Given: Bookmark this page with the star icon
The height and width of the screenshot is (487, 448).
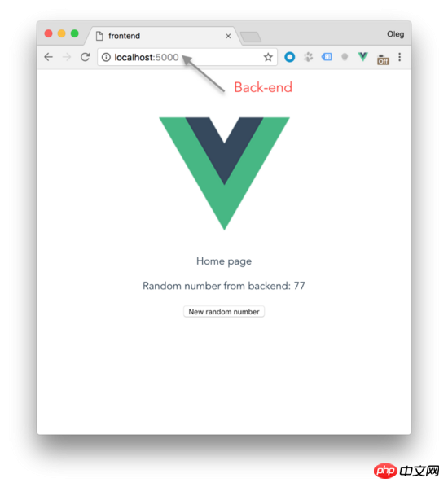Looking at the screenshot, I should tap(268, 57).
